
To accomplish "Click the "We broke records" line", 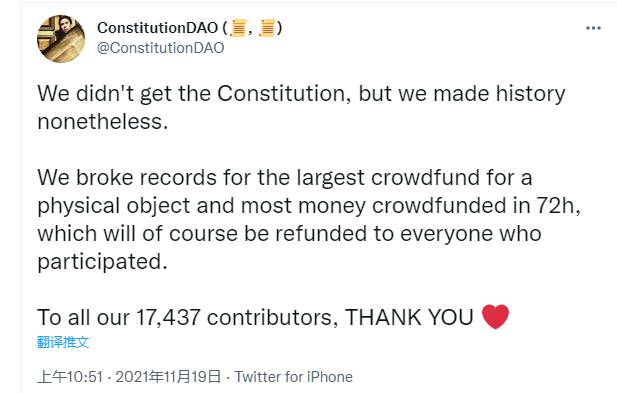I will pos(285,177).
